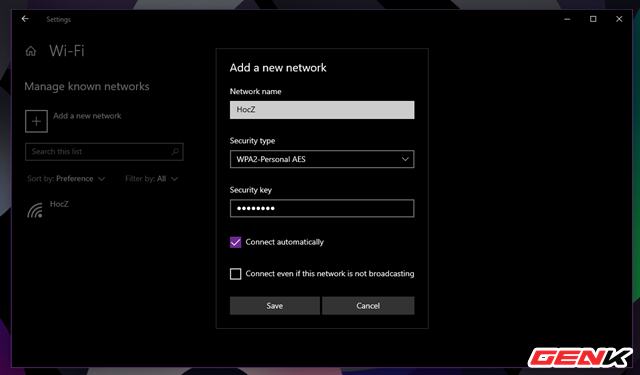Maximize the Settings window
This screenshot has width=640, height=375.
click(593, 19)
